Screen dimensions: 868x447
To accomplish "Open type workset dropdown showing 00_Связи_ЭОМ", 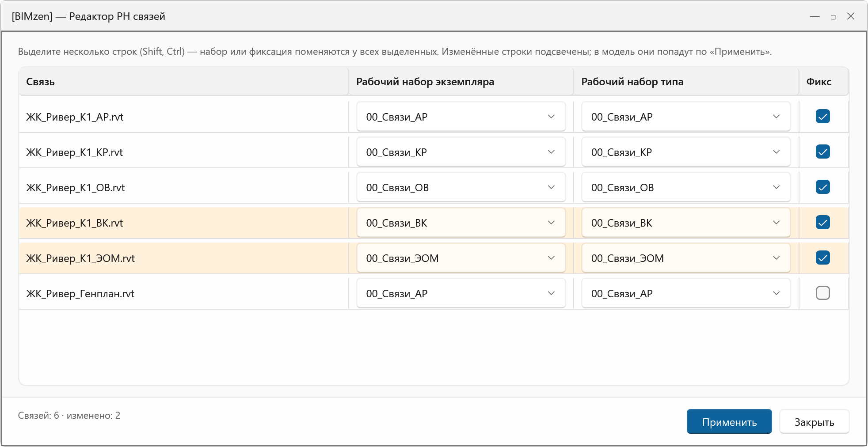I will point(686,258).
